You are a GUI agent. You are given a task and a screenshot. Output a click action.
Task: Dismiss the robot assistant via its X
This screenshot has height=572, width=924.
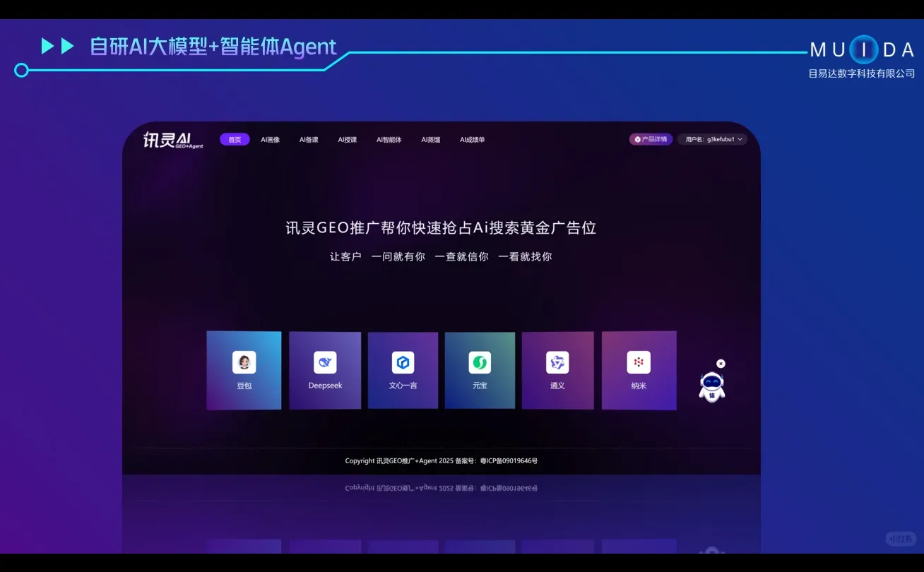point(721,363)
